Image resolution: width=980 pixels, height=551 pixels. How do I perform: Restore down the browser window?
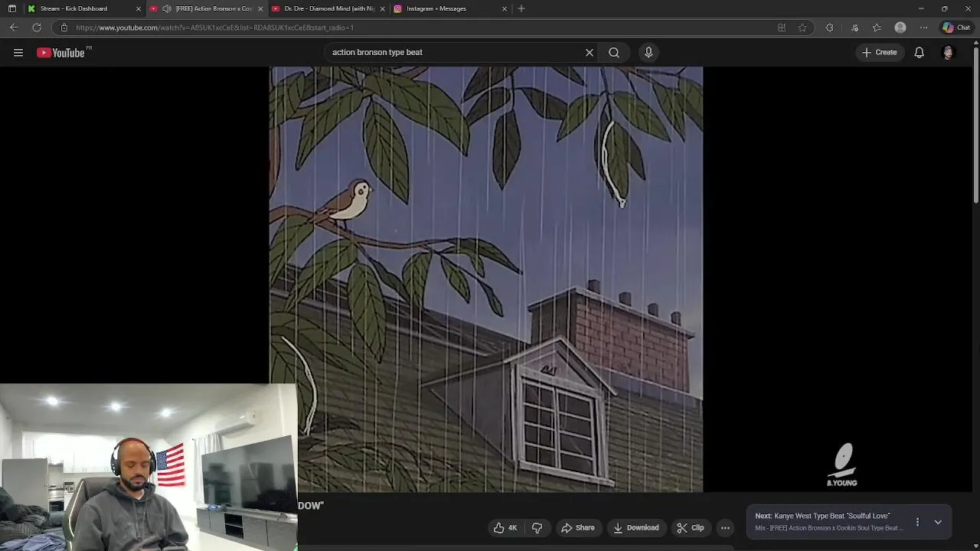click(x=944, y=8)
